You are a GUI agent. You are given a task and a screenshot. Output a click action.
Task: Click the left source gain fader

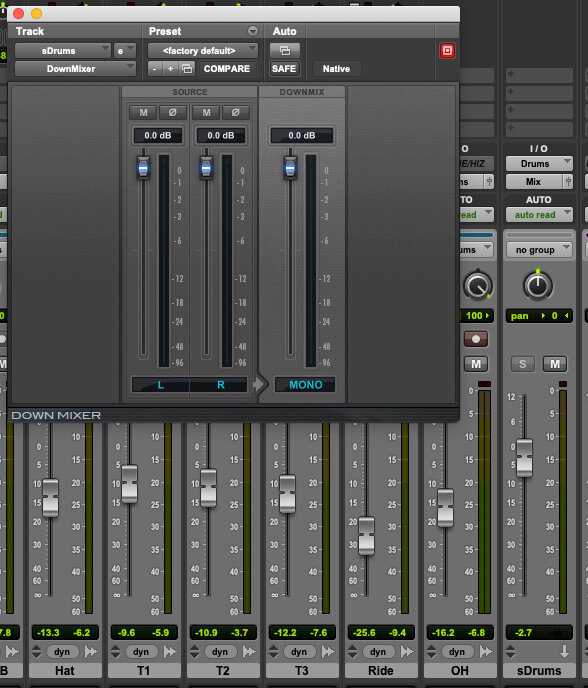143,168
